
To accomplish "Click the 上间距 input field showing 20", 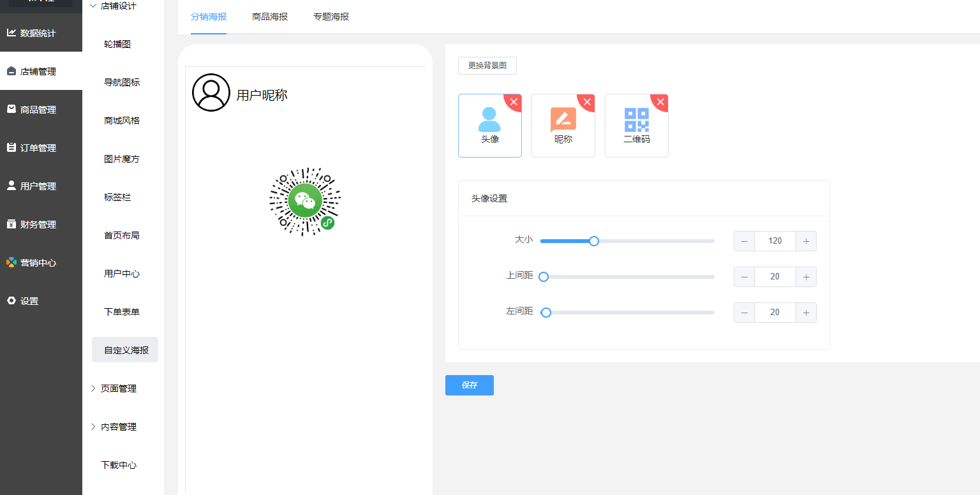I will 775,277.
